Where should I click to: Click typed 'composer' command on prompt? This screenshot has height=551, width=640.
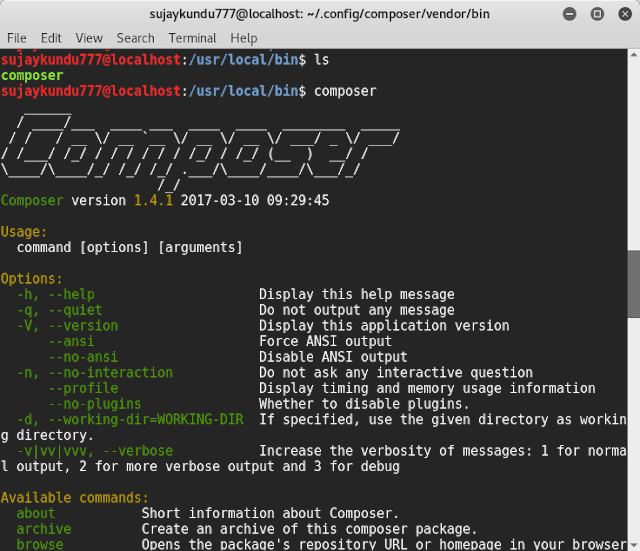pyautogui.click(x=345, y=91)
